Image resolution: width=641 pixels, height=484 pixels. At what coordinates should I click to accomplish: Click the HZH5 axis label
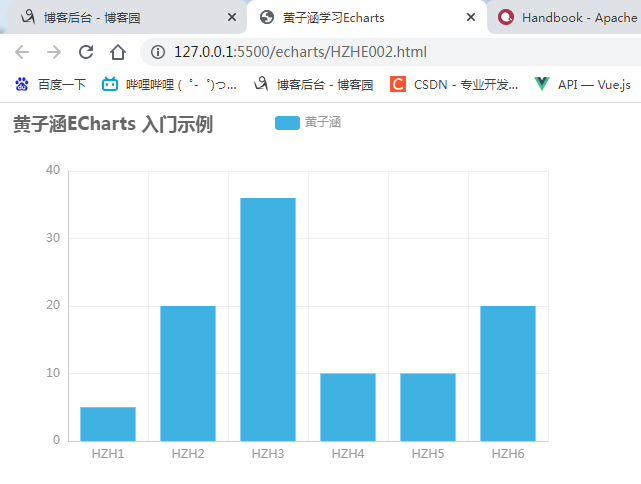point(428,454)
